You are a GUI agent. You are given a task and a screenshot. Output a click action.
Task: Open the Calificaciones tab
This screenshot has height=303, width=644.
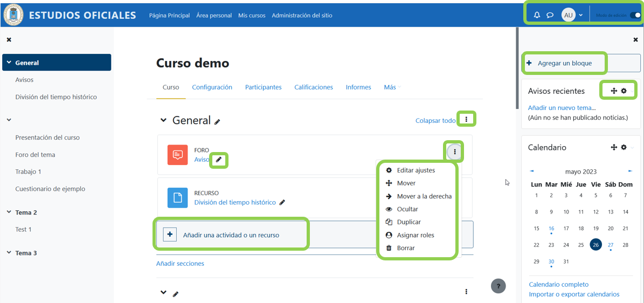pyautogui.click(x=313, y=87)
